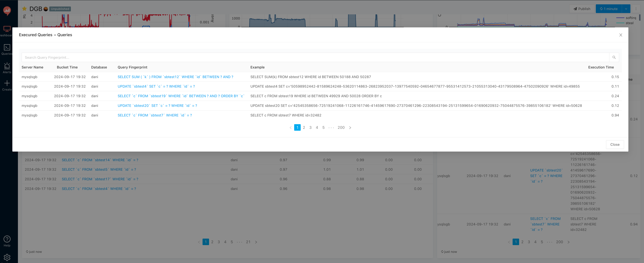Open the SELECT sbtest19 ORDER BY link
Image resolution: width=644 pixels, height=263 pixels.
tap(181, 96)
